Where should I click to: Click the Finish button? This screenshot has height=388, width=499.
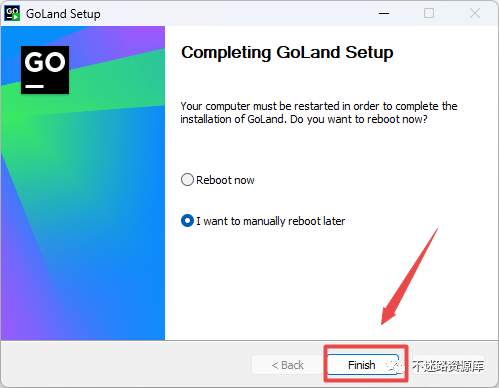pyautogui.click(x=362, y=365)
